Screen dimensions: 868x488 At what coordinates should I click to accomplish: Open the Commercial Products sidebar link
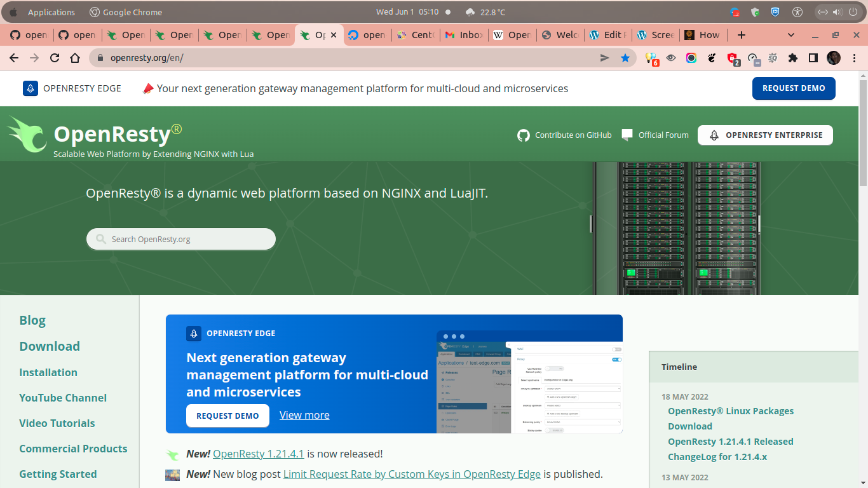(x=73, y=449)
